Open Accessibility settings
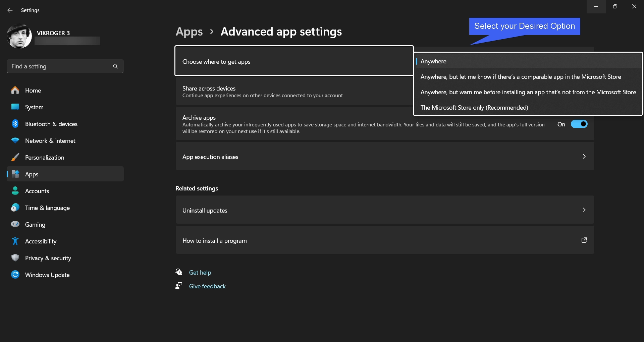Image resolution: width=644 pixels, height=342 pixels. click(65, 241)
